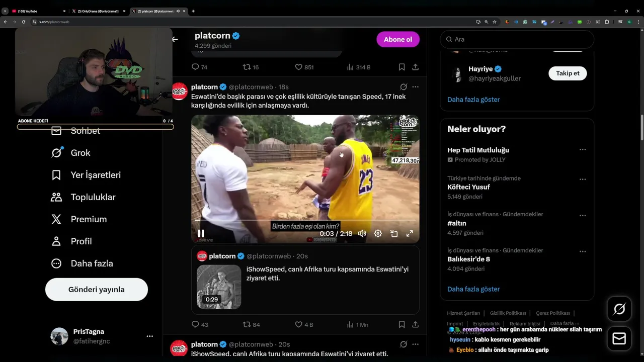Follow Hayriye with Takip et button
The width and height of the screenshot is (644, 362).
pyautogui.click(x=568, y=73)
